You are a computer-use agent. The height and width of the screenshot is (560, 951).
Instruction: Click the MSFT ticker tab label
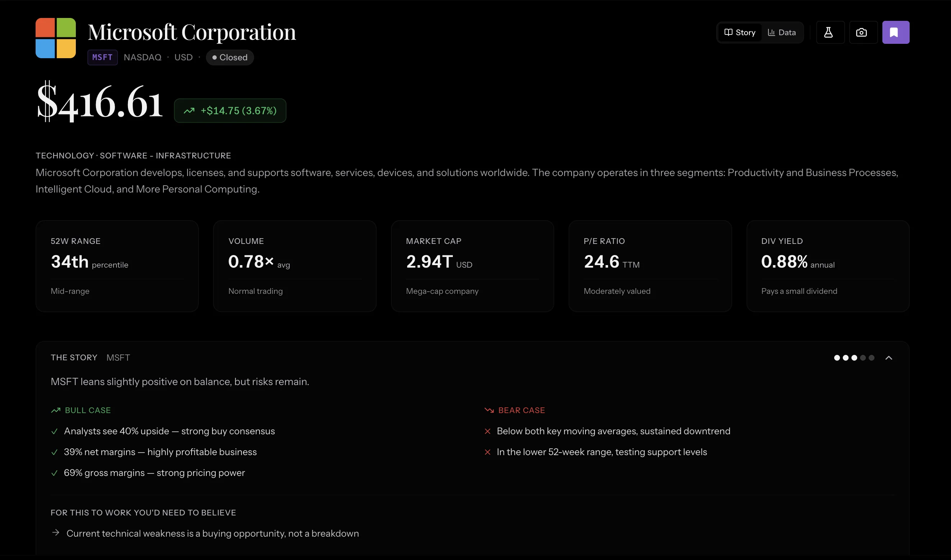coord(102,57)
